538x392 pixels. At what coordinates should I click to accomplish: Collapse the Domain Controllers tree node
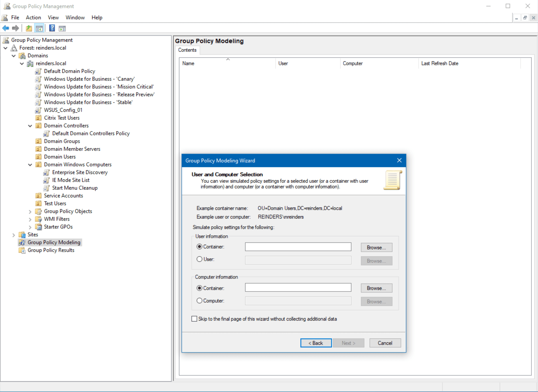point(30,125)
